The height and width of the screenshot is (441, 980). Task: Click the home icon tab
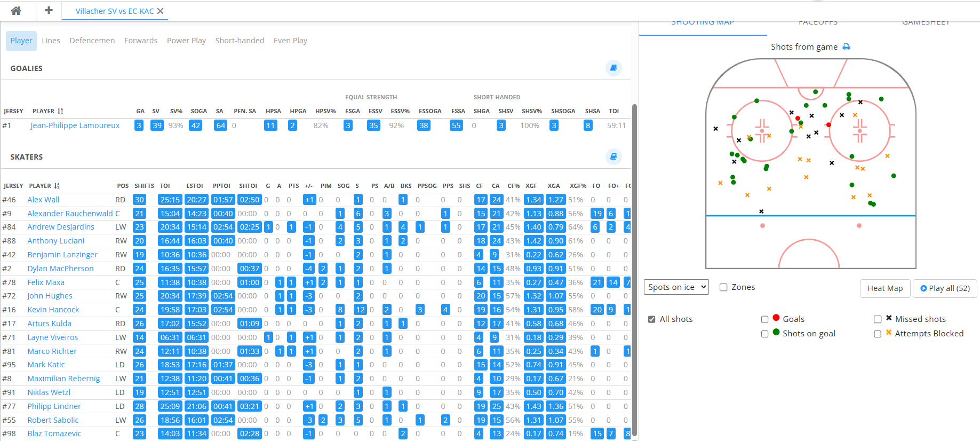(17, 11)
